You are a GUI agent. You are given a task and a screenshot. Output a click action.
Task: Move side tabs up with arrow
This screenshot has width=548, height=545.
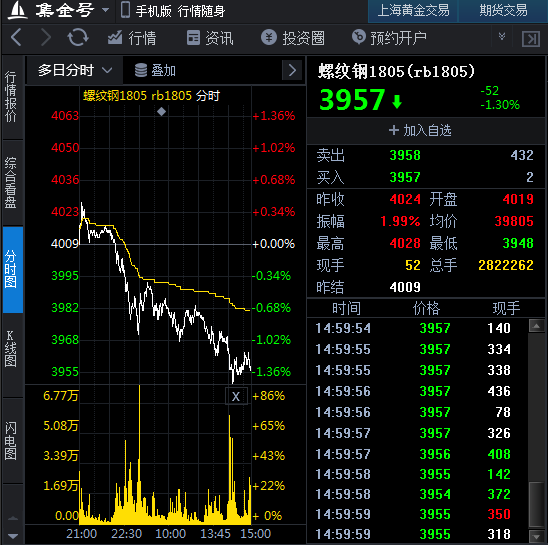tap(13, 518)
